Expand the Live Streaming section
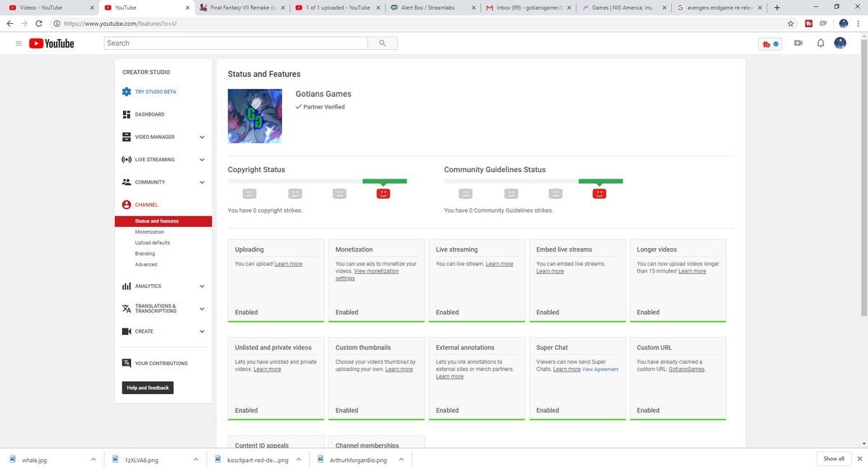This screenshot has width=868, height=470. coord(202,159)
